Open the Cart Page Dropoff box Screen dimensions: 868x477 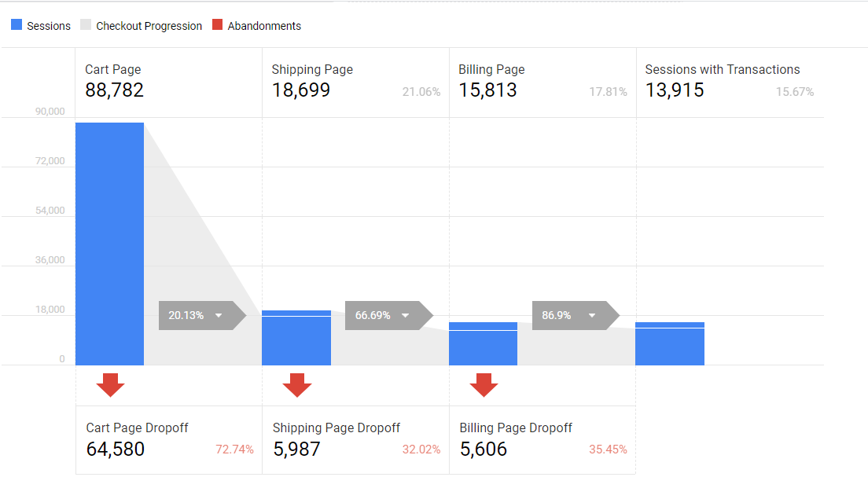click(168, 440)
